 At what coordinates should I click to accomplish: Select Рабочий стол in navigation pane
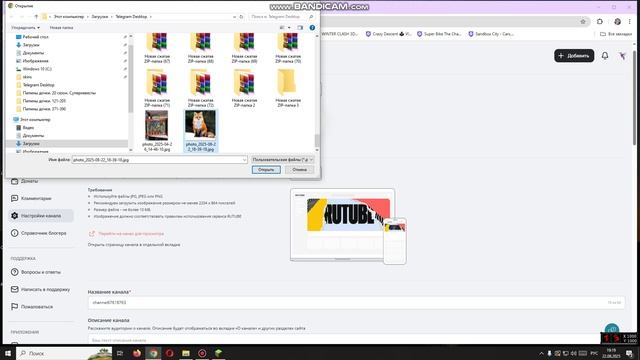click(36, 37)
